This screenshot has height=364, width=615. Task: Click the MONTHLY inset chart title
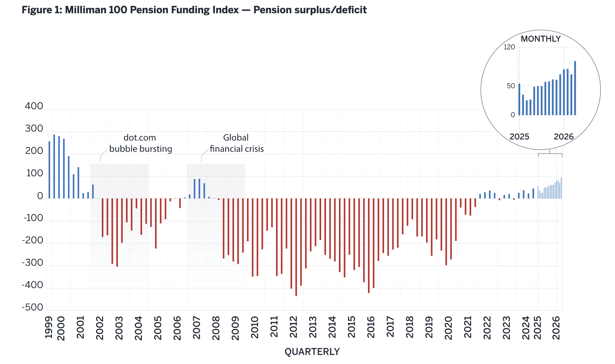coord(540,39)
